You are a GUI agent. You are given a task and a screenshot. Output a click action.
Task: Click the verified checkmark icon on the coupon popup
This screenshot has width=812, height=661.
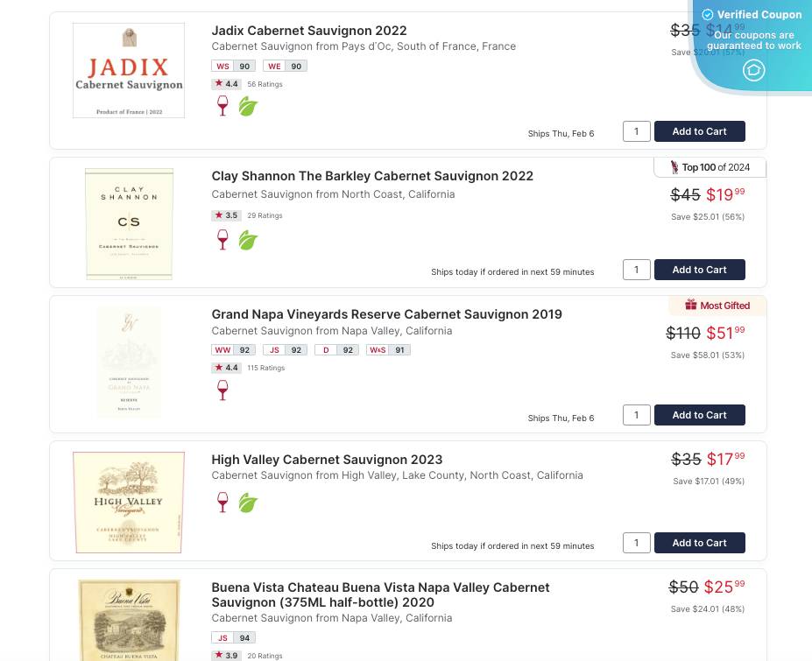[x=707, y=14]
